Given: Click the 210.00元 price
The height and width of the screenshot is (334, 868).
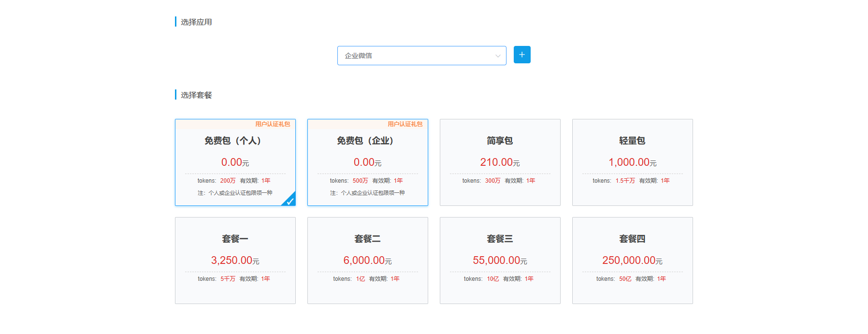Looking at the screenshot, I should point(500,162).
